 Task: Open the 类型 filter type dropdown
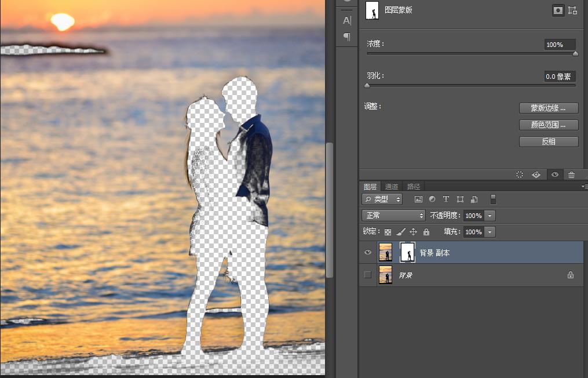382,199
